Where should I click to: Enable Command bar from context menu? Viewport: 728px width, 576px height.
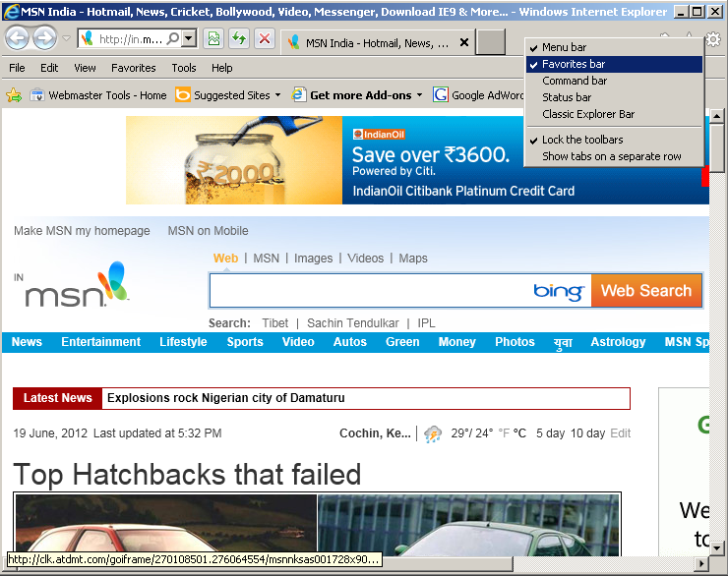[614, 81]
